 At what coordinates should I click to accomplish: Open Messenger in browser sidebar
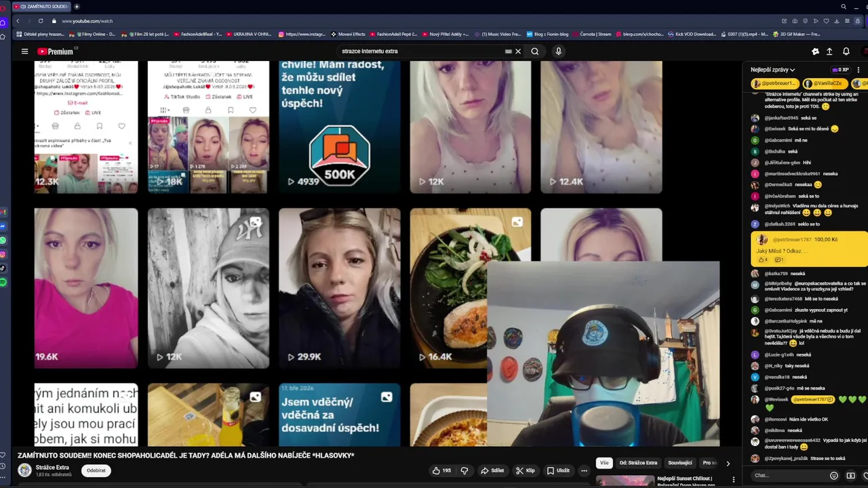[3, 226]
